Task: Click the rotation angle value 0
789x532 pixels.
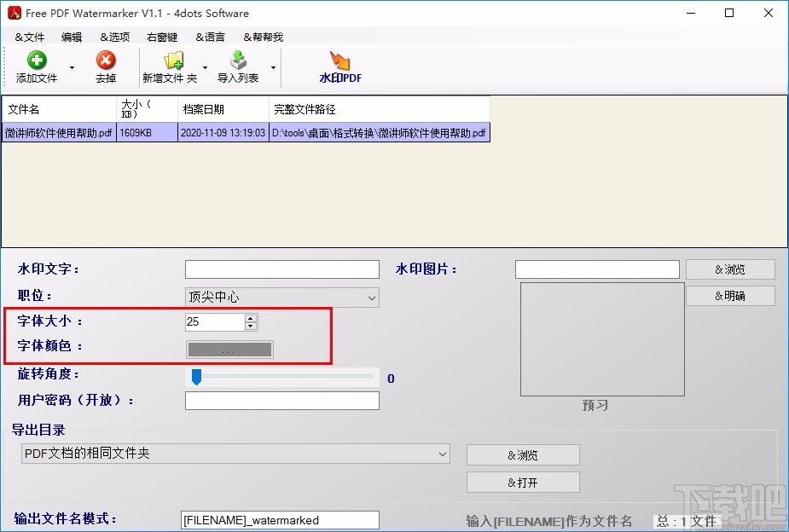Action: coord(391,379)
